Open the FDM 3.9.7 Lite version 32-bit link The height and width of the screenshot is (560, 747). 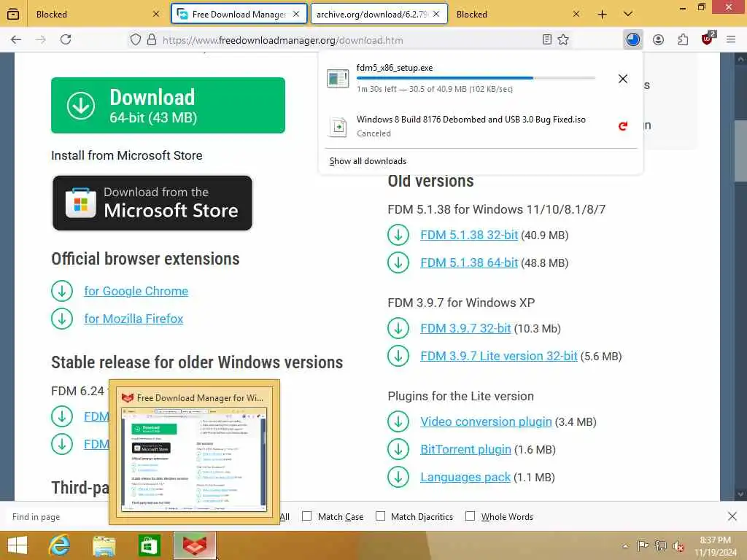click(x=499, y=356)
